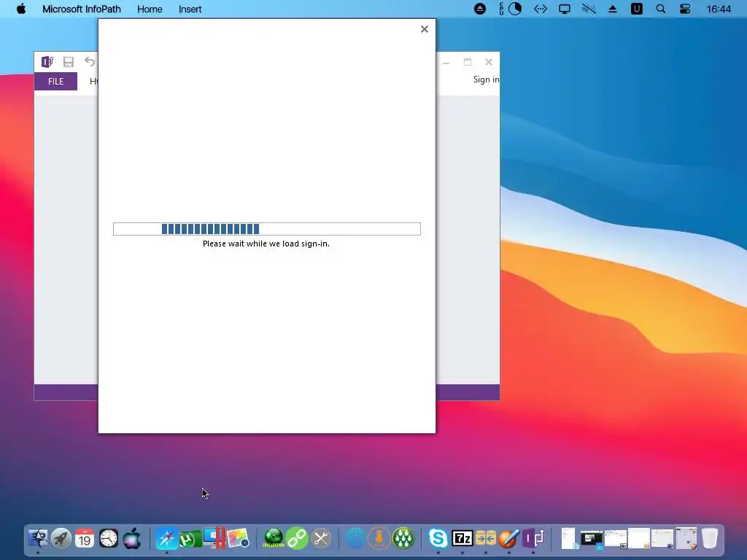
Task: Click the plain eject icon in menu bar
Action: (613, 9)
